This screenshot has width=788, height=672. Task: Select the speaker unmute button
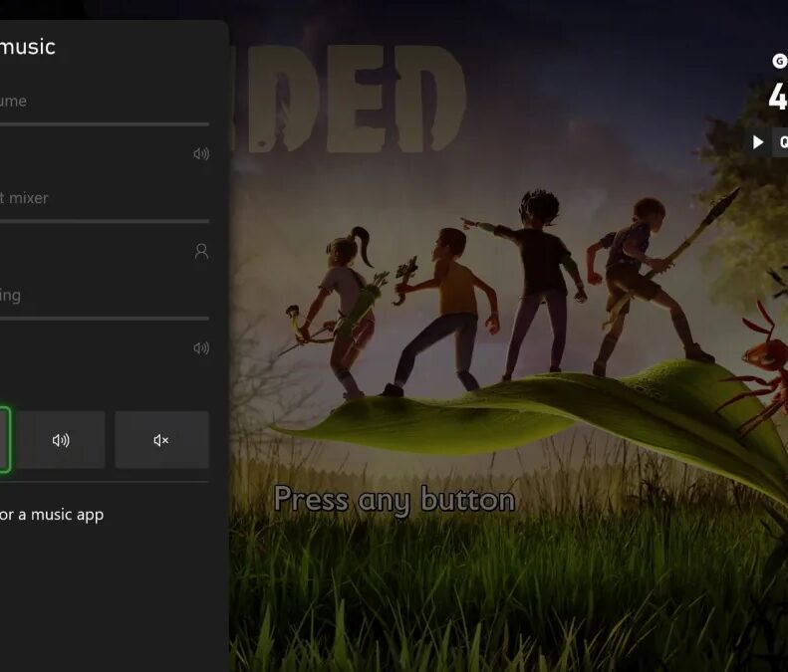[x=61, y=440]
